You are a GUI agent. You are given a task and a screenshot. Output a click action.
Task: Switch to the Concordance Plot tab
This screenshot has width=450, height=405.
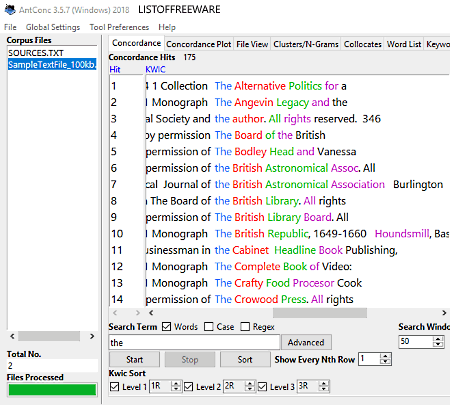point(199,44)
